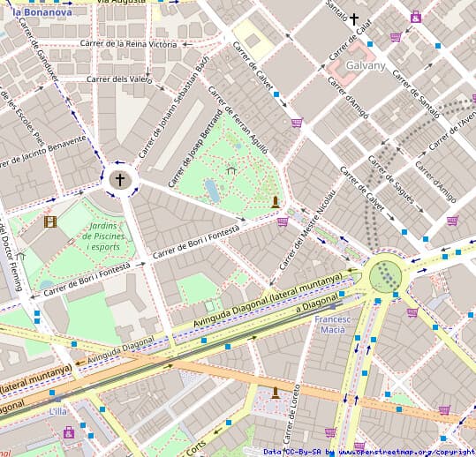Click the shelter icon near Doctor Fleming street

tap(21, 256)
